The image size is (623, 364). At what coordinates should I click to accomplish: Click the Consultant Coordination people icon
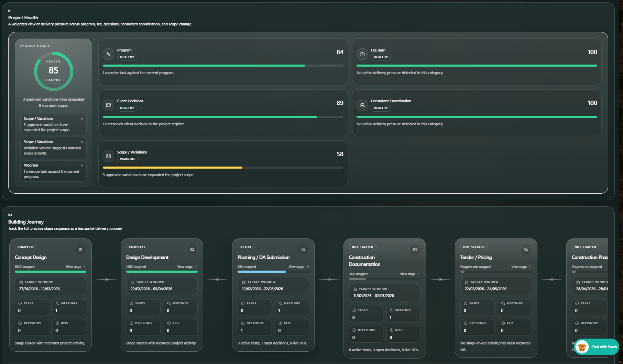click(x=362, y=105)
